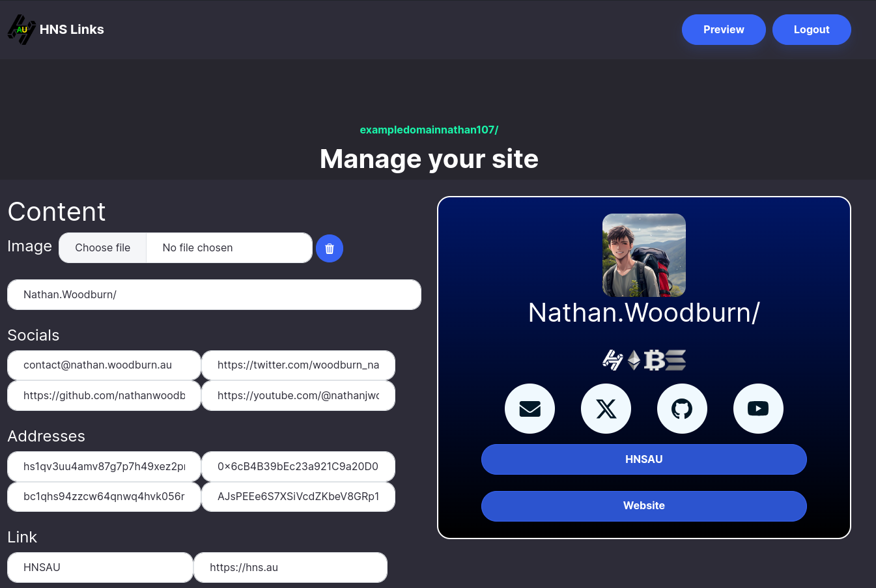Image resolution: width=876 pixels, height=588 pixels.
Task: Click the X (Twitter) social icon
Action: tap(606, 409)
